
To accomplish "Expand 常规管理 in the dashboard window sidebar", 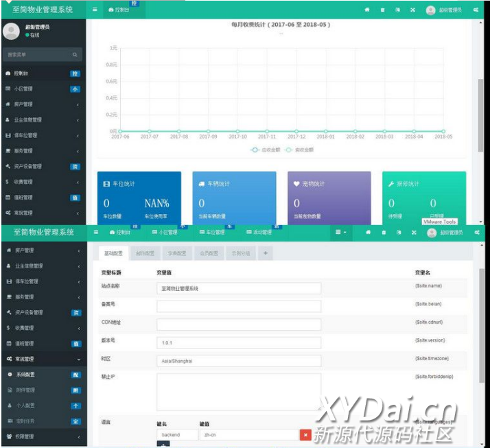I will (44, 213).
